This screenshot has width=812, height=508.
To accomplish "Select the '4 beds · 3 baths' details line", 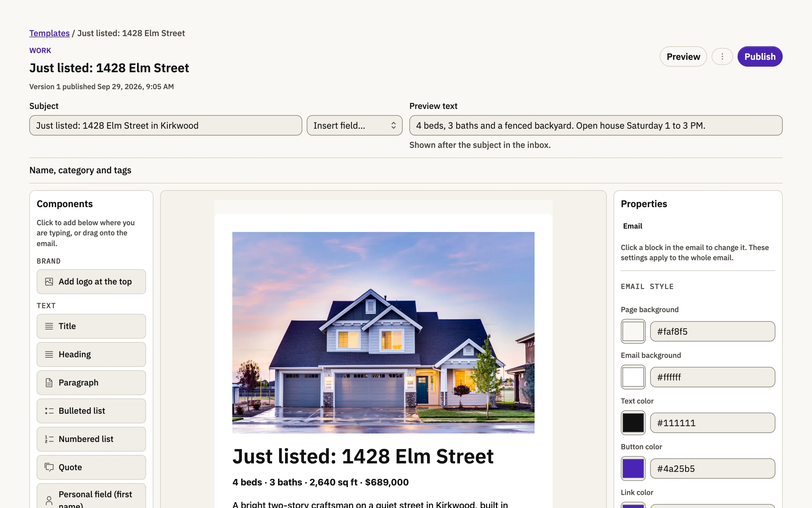I will [321, 482].
